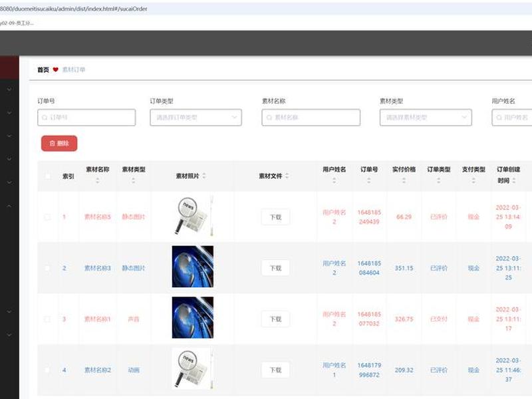Click price value 209.32
The height and width of the screenshot is (399, 532).
[404, 370]
